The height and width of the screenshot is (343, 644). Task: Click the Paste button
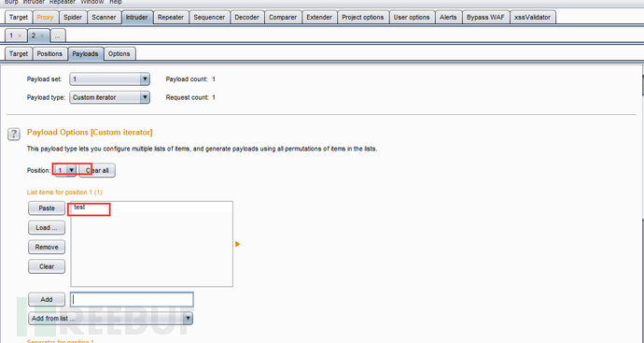tap(47, 208)
